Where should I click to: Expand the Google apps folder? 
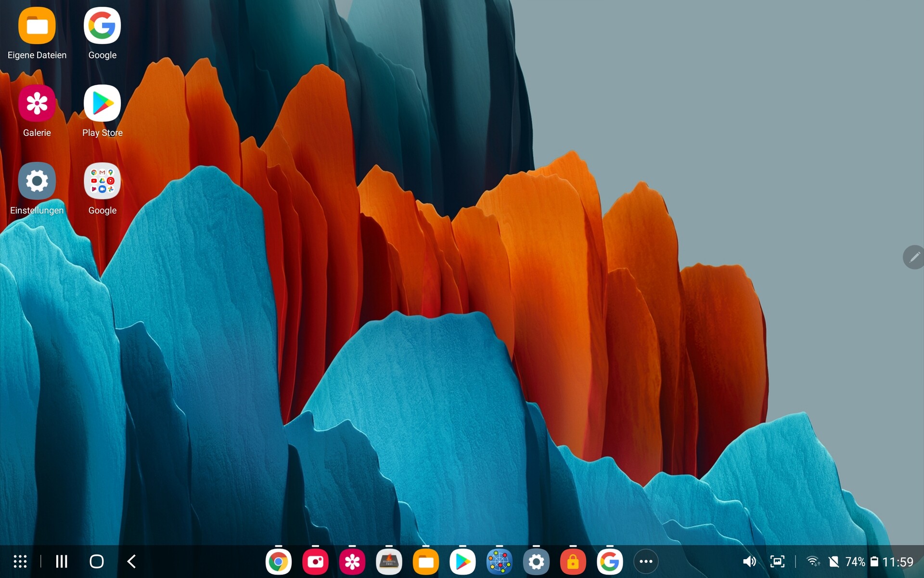pyautogui.click(x=102, y=181)
